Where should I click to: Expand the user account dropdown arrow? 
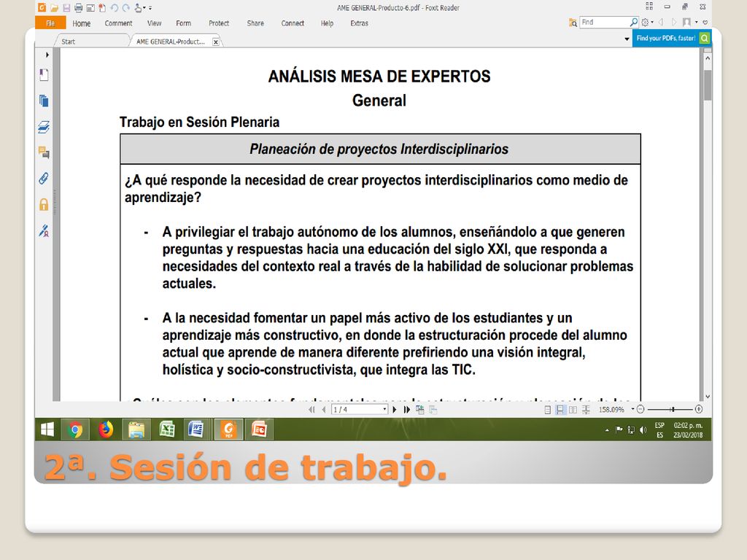tap(697, 22)
